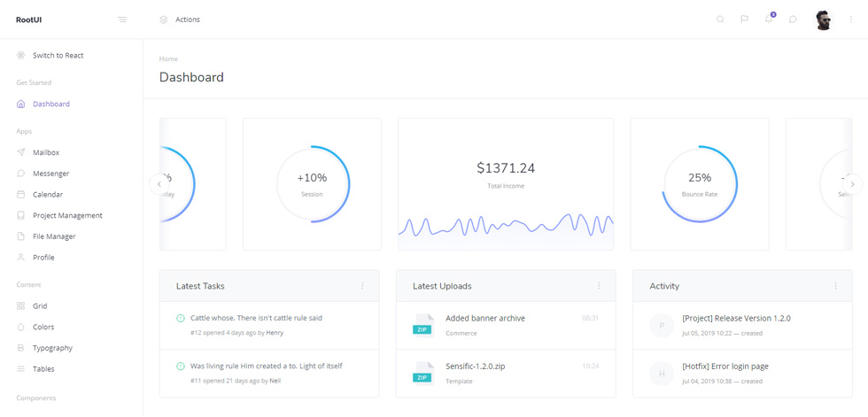Screen dimensions: 868x417
Task: Click 'Jul 05, 2019 10:22 — created' text
Action: (723, 334)
